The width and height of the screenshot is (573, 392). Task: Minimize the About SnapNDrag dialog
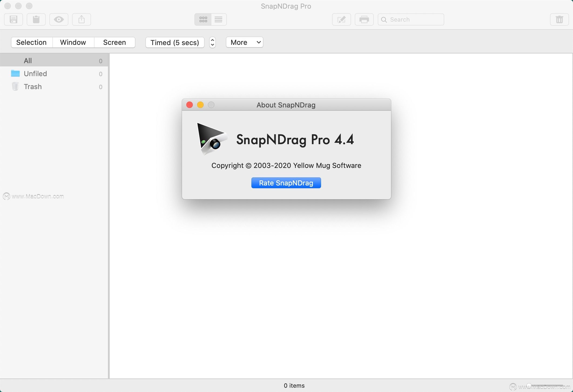point(200,105)
